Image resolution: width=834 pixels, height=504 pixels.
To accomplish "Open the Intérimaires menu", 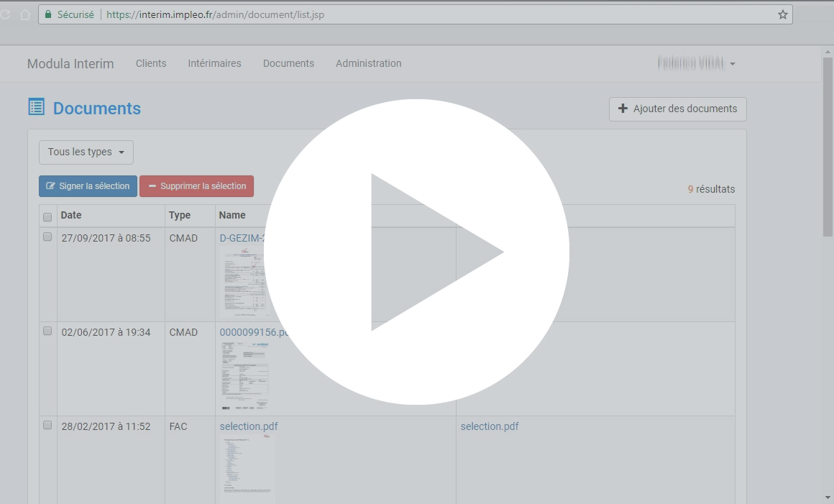I will (214, 63).
